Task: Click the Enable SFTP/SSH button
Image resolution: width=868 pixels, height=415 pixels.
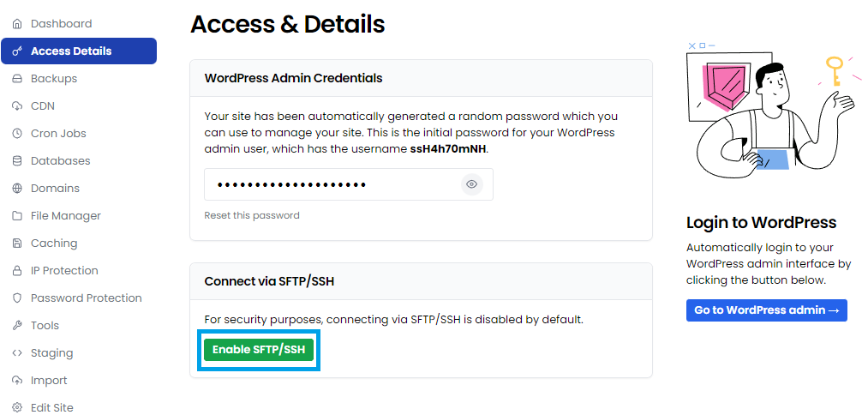Action: pyautogui.click(x=259, y=350)
